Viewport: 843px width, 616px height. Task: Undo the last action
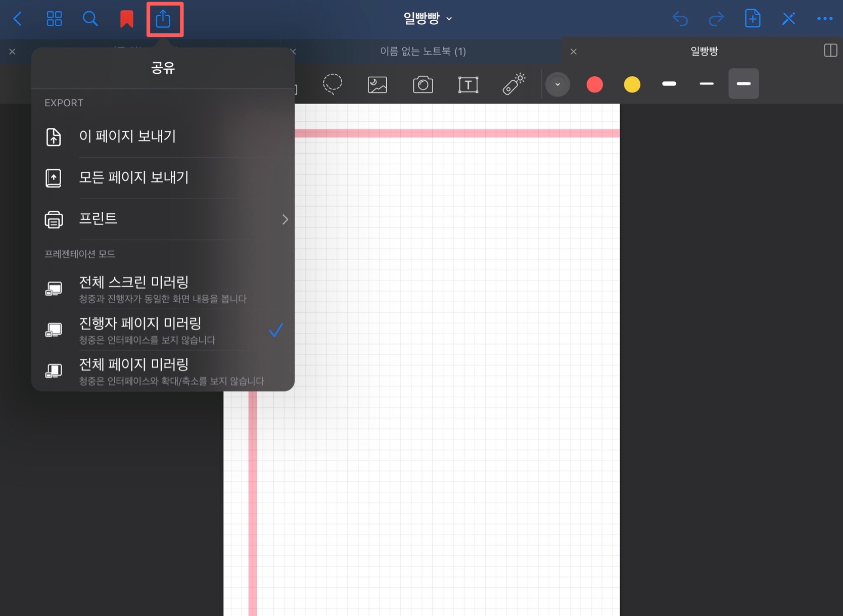click(x=680, y=19)
